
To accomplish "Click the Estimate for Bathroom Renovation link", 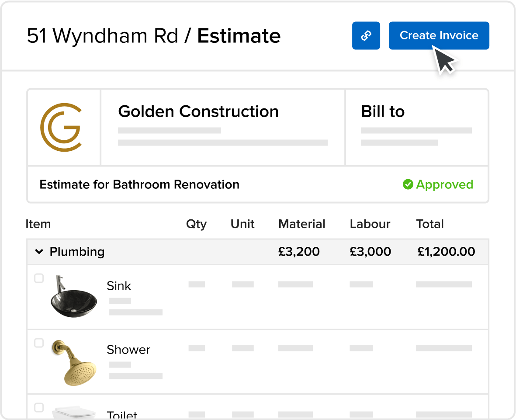I will [x=139, y=184].
